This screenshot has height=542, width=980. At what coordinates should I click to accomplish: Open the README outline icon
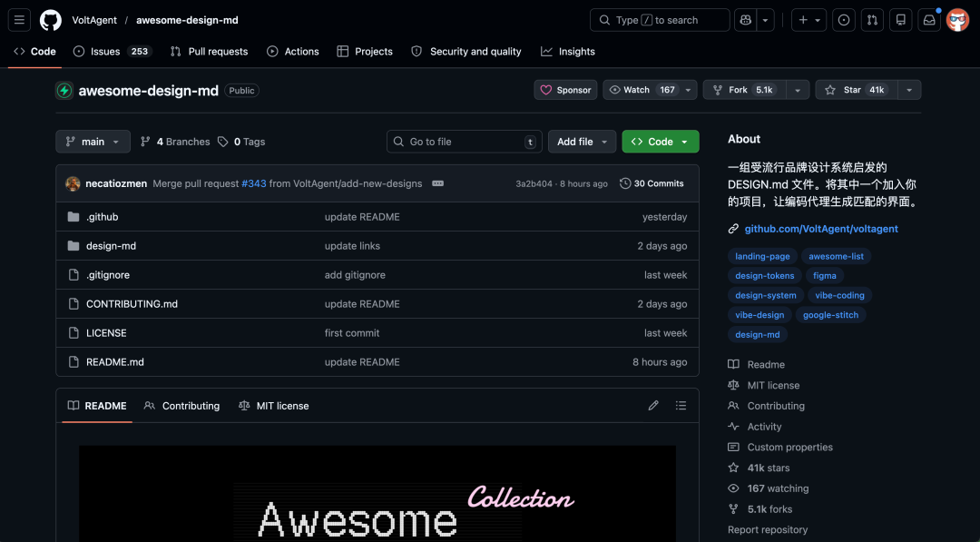coord(681,405)
